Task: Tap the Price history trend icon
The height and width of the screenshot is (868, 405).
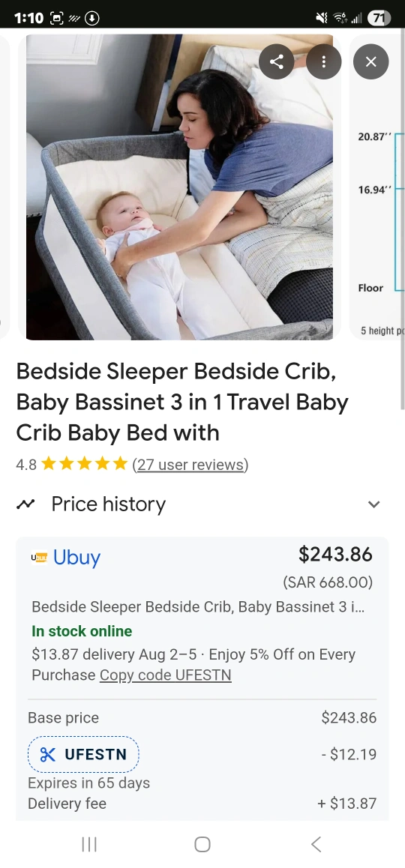Action: (25, 504)
